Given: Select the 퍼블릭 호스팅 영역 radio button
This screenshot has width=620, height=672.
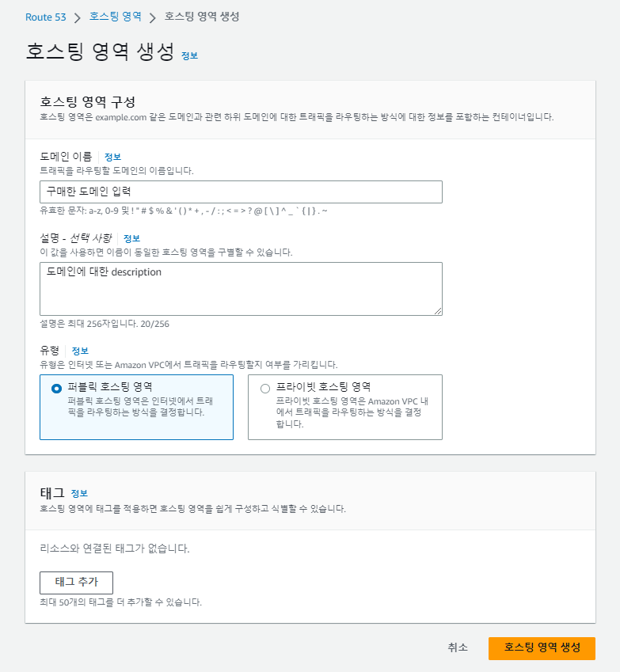Looking at the screenshot, I should coord(56,389).
